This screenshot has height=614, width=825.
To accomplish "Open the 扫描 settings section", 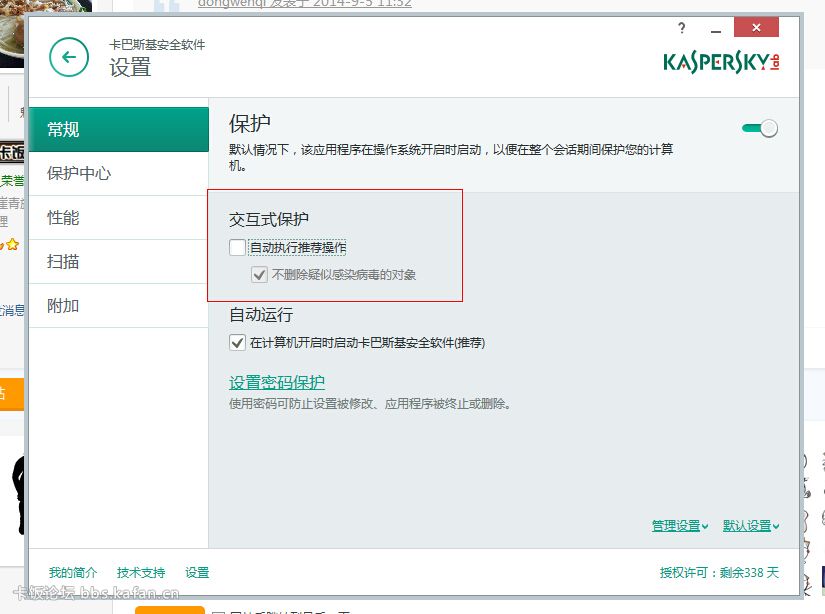I will point(119,262).
